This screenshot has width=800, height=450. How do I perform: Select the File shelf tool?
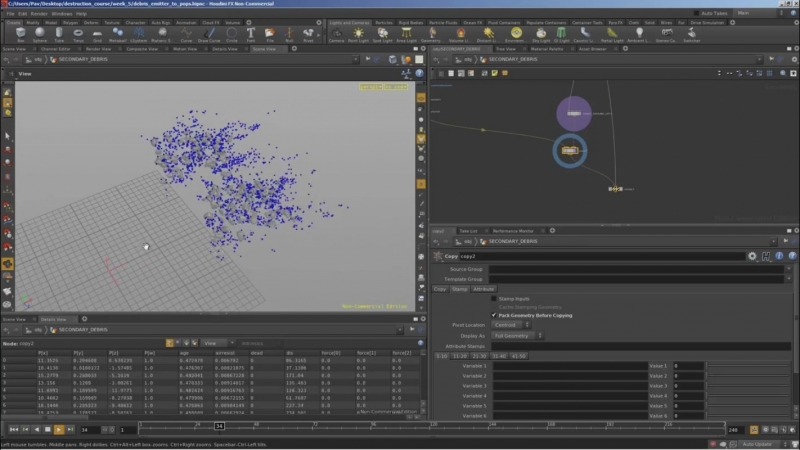coord(269,34)
